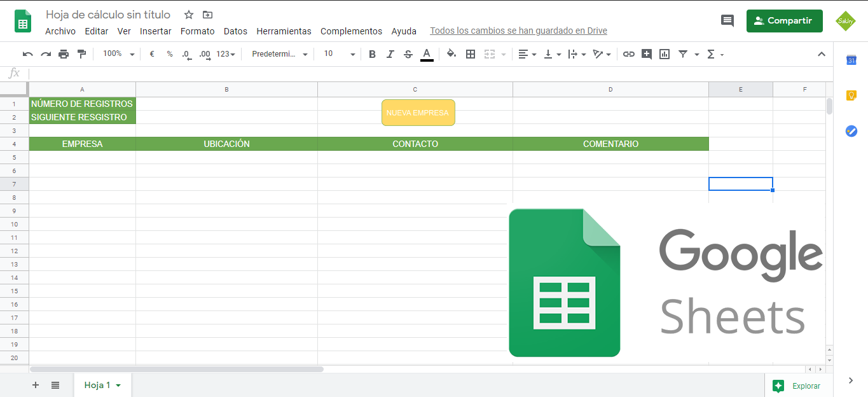
Task: Click the Sheets home logo
Action: (24, 21)
